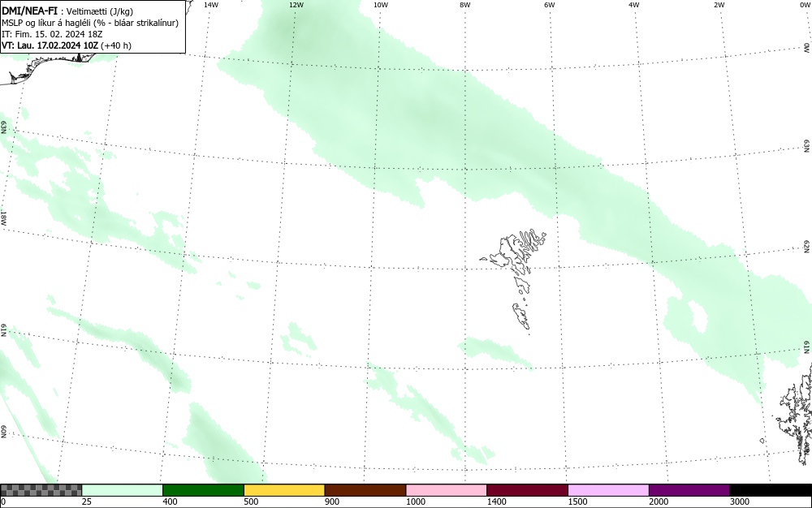Click the legend value '900'
The image size is (812, 508).
tap(332, 502)
